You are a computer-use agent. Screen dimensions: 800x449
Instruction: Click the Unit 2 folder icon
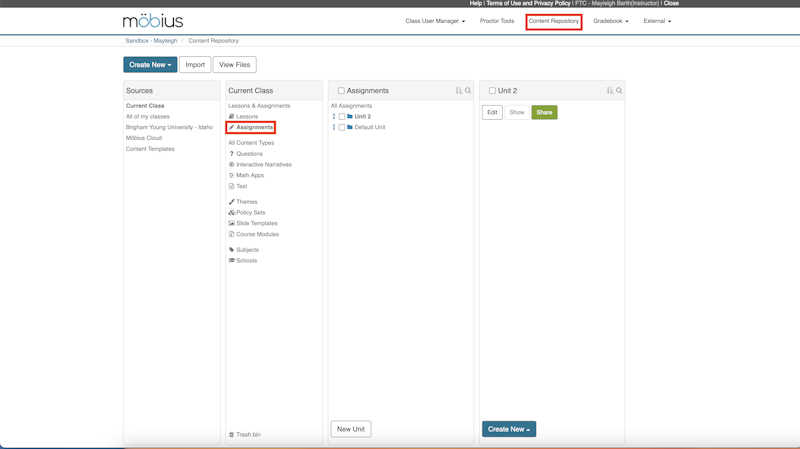pyautogui.click(x=350, y=117)
